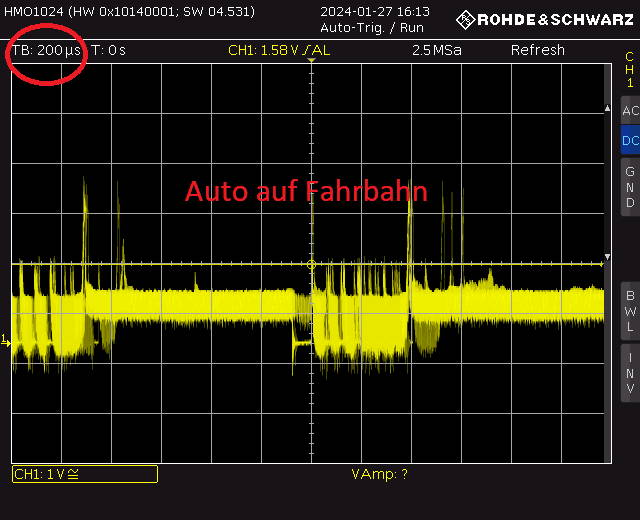Click the 2024-01-27 16:13 date and time
Viewport: 640px width, 520px height.
375,11
